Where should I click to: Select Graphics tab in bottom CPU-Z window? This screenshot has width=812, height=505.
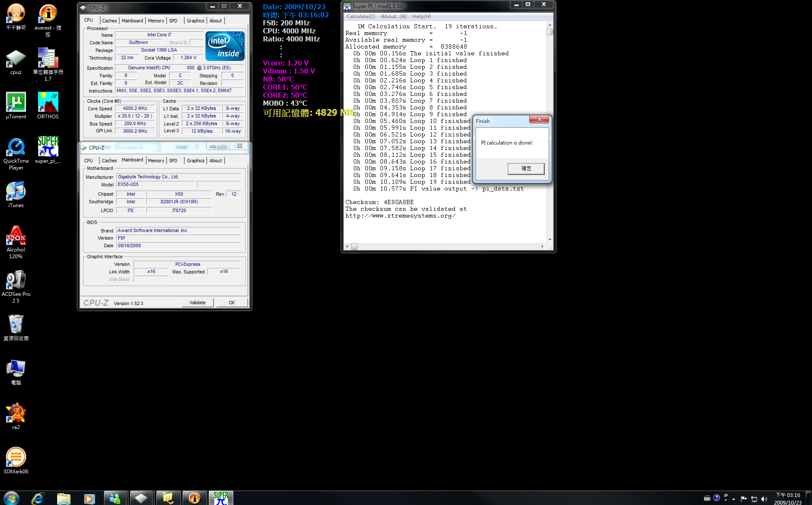tap(195, 161)
